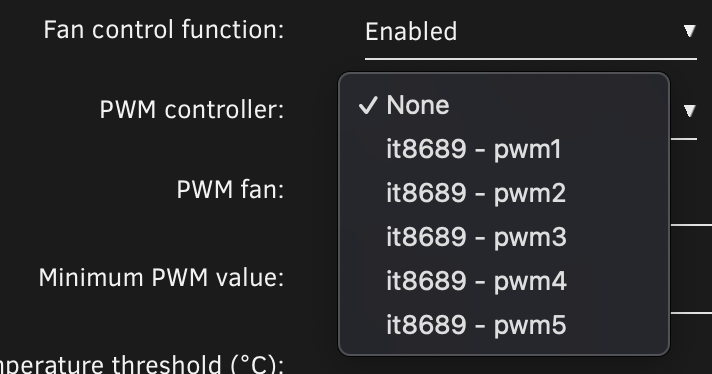The width and height of the screenshot is (712, 374).
Task: Click the Fan control function dropdown arrow
Action: 689,31
